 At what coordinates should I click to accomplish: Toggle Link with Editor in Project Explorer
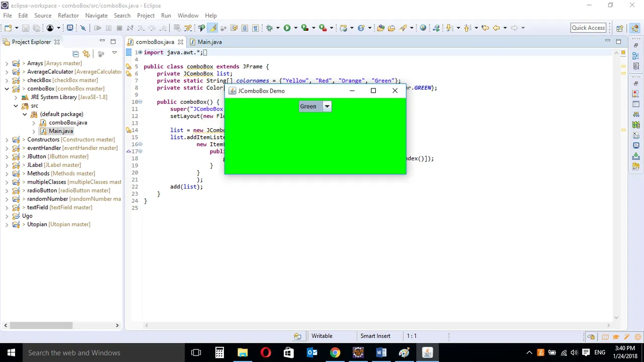point(86,53)
